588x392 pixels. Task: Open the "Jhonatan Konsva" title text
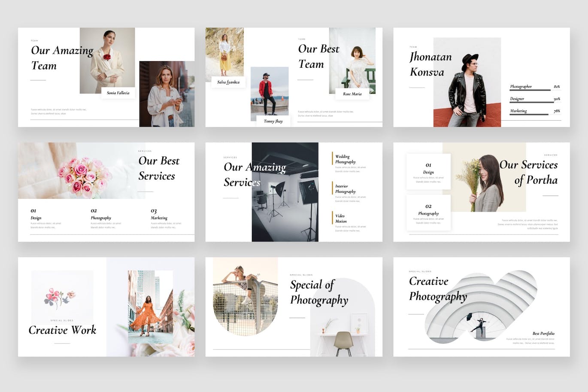tap(430, 64)
